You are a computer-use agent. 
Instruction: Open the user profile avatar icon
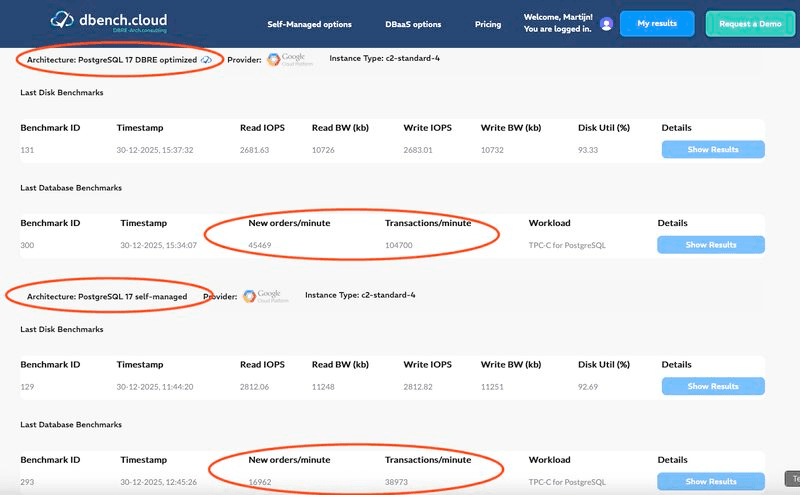click(606, 24)
